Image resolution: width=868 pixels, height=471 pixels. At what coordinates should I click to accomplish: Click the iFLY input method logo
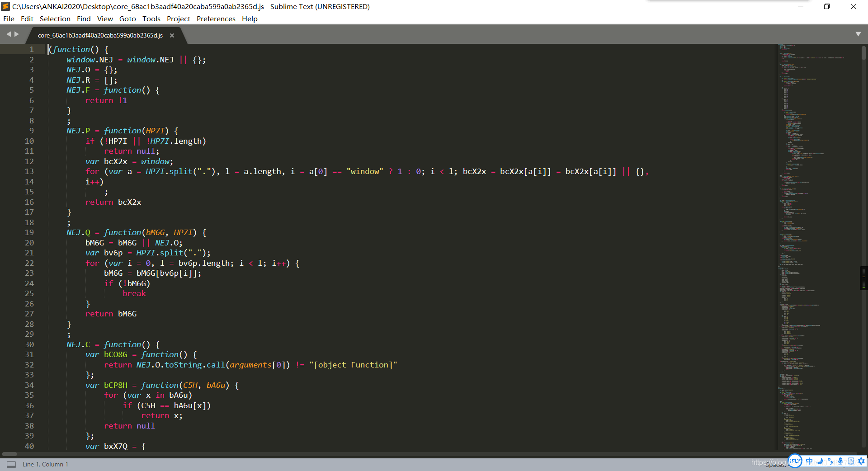click(x=795, y=461)
